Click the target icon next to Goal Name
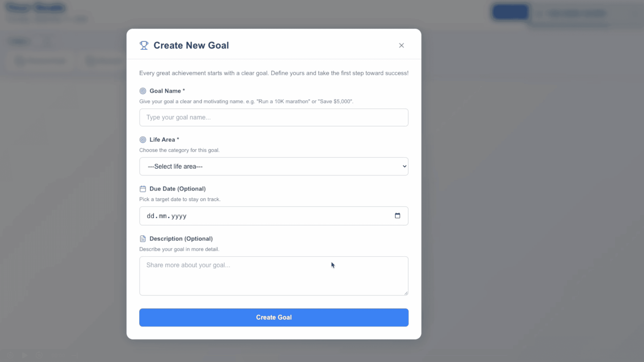644x362 pixels. click(143, 91)
